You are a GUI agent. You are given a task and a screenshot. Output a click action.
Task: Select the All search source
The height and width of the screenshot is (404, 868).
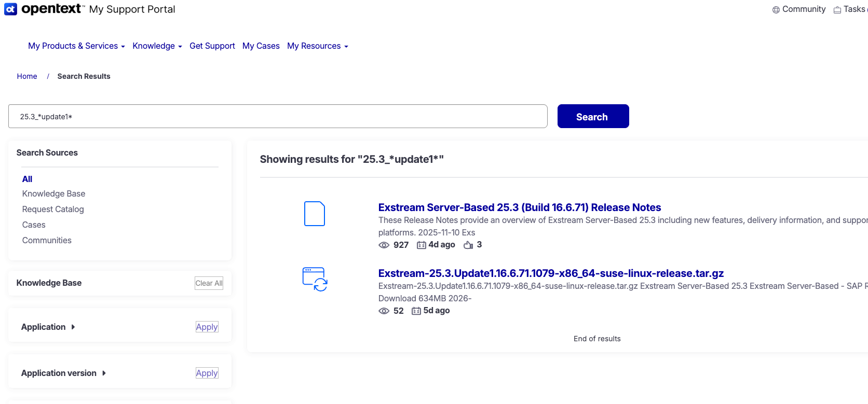[27, 179]
